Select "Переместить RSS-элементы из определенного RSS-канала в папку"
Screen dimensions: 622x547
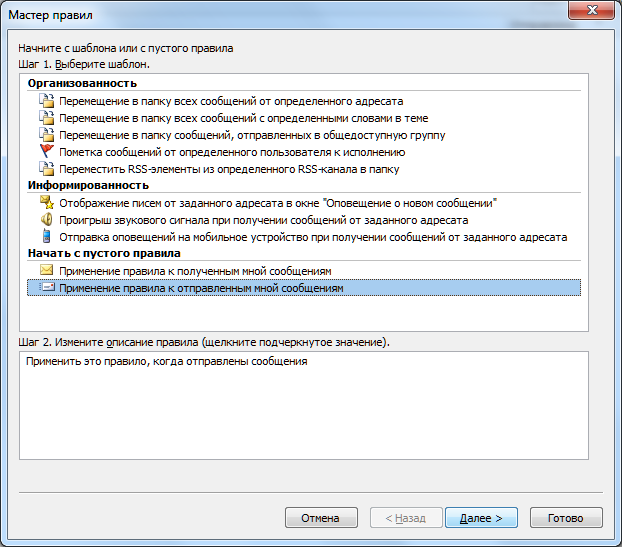coord(230,168)
